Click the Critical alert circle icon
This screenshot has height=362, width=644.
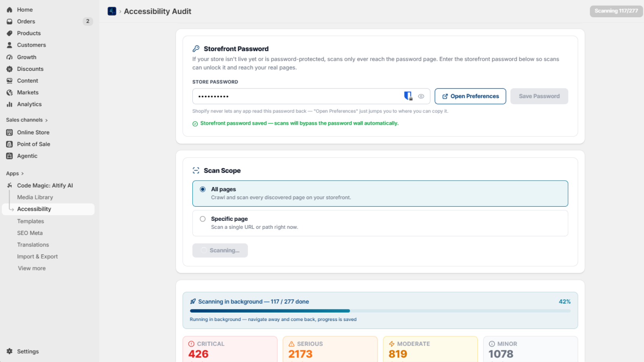pos(192,344)
